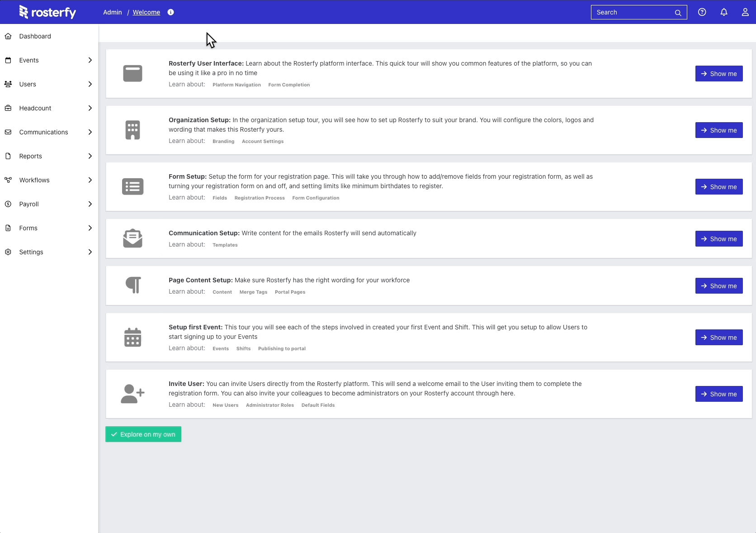
Task: Click the Account Settings tag
Action: (263, 142)
